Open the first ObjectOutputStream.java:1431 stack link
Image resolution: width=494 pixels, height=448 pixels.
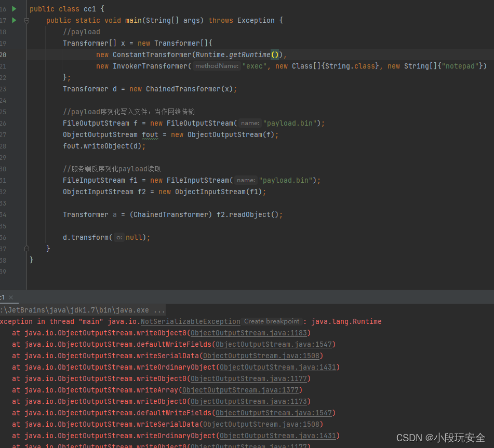point(278,367)
